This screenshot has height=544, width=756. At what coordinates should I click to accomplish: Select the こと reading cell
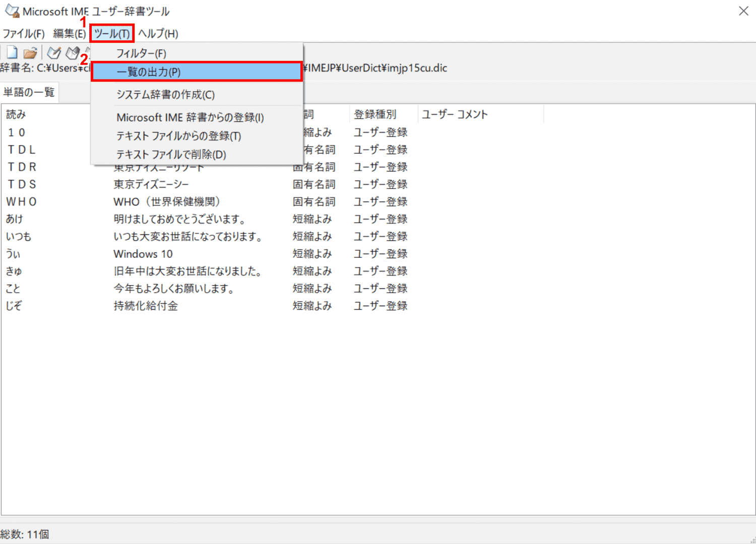coord(14,289)
